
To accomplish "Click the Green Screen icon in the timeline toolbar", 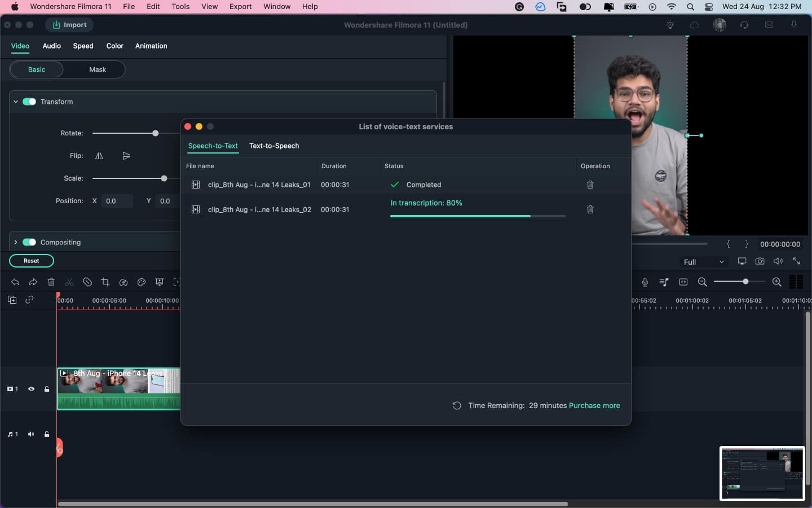I will pos(160,282).
